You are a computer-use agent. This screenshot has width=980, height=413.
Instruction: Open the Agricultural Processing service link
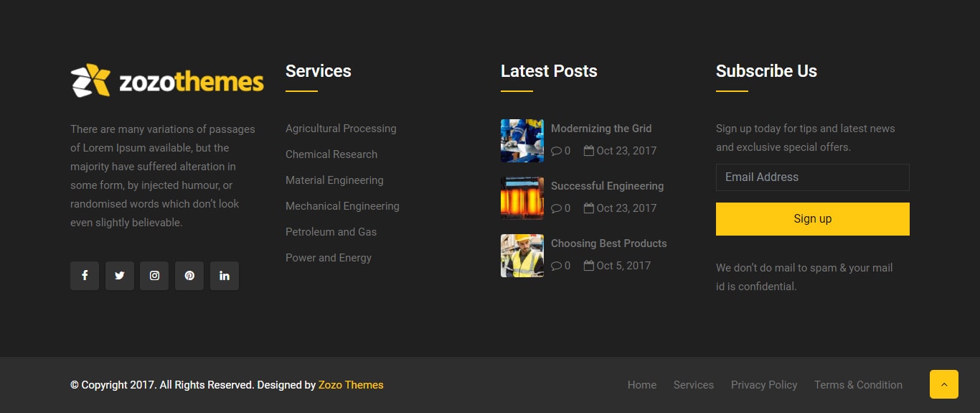(341, 129)
